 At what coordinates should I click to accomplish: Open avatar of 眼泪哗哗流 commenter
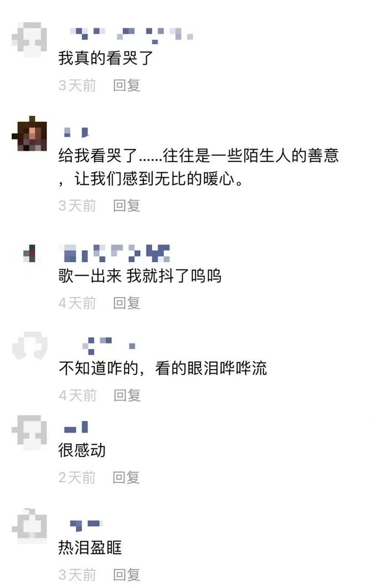pyautogui.click(x=30, y=345)
